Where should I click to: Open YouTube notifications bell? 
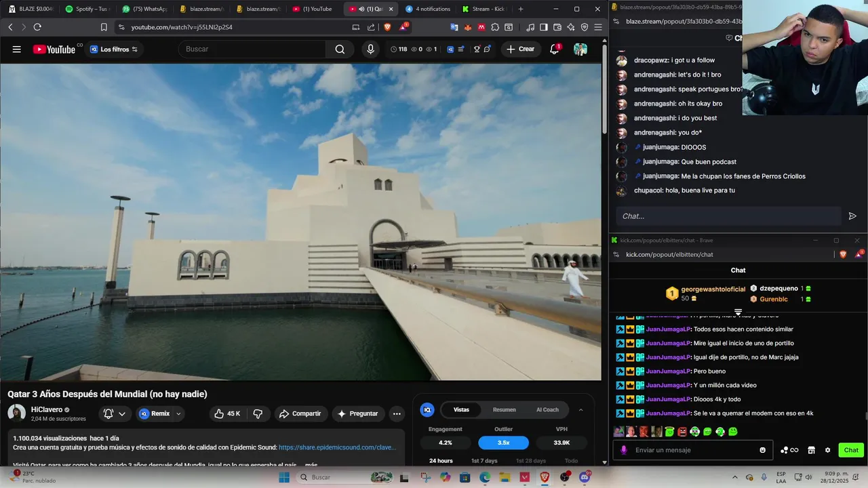(555, 49)
